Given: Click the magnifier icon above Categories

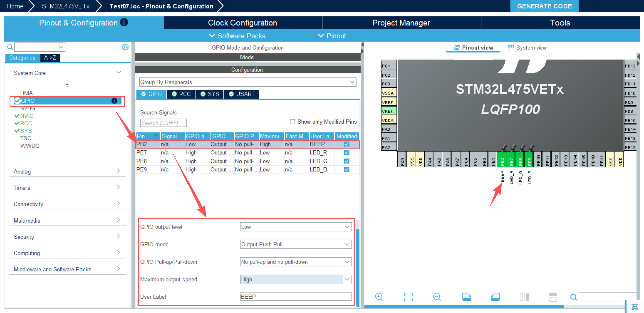Looking at the screenshot, I should point(10,47).
